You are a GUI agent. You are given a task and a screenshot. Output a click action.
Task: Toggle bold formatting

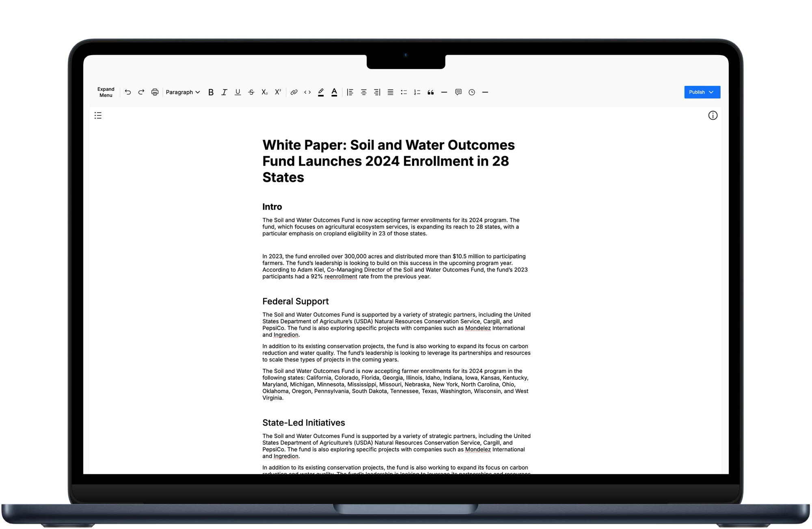coord(211,92)
